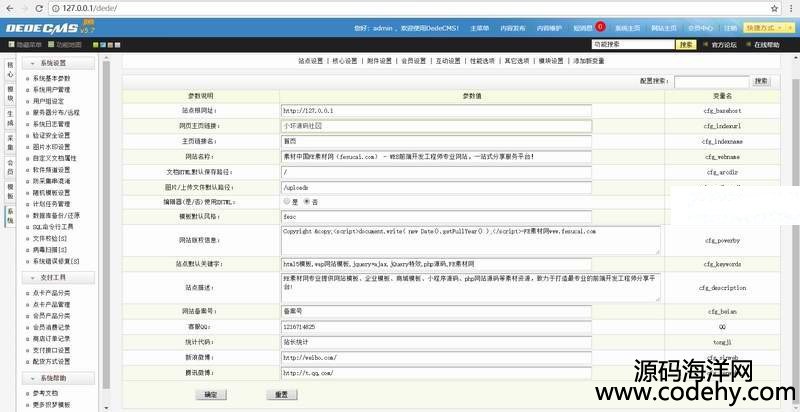
Task: Open SQL命令行工具 in sidebar
Action: (53, 227)
